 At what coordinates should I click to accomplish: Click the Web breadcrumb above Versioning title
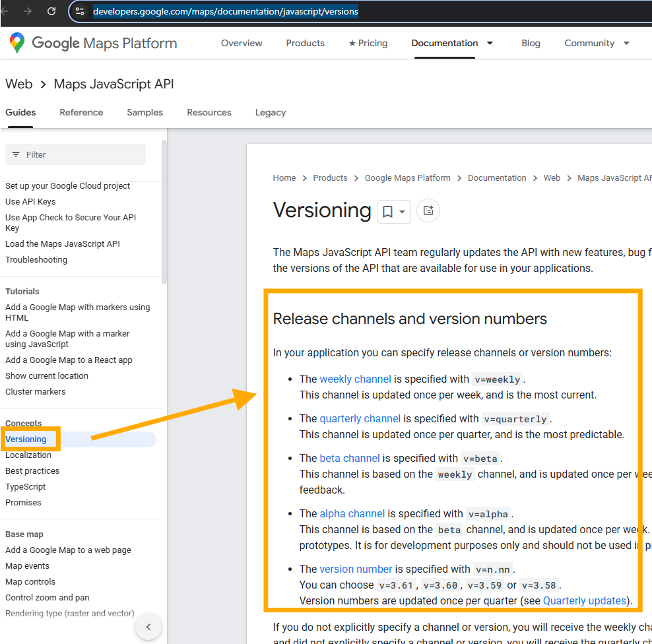[x=552, y=178]
